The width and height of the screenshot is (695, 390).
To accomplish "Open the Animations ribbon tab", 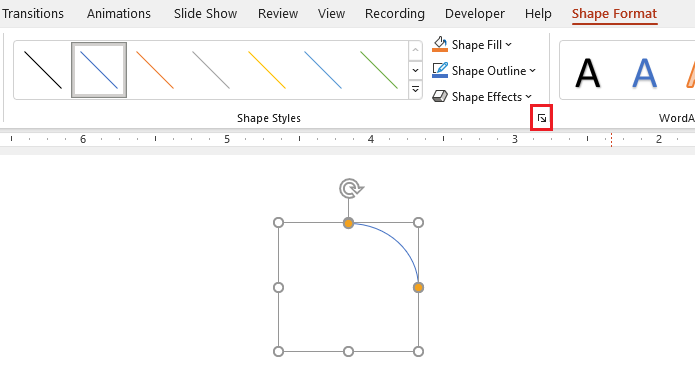I will (x=119, y=14).
